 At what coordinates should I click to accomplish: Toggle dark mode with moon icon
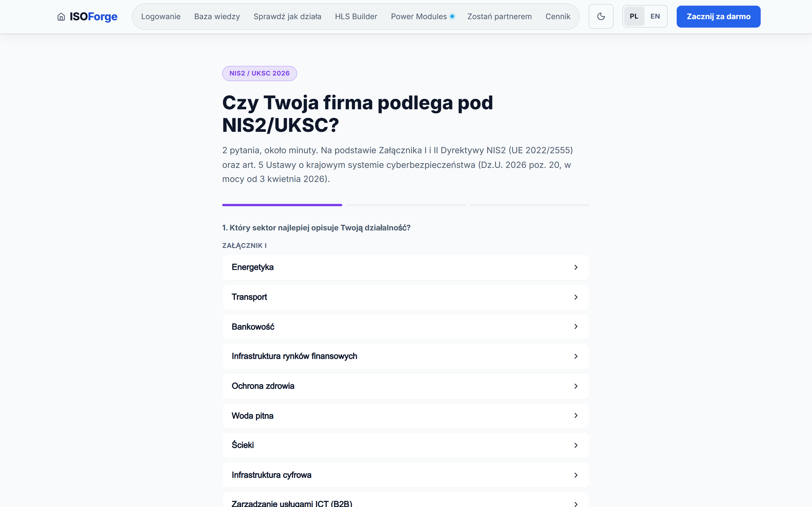(601, 16)
